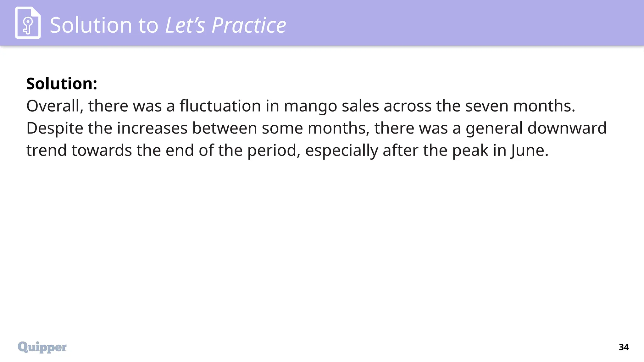Viewport: 644px width, 362px height.
Task: Click the word "trend" starting third line
Action: (46, 151)
